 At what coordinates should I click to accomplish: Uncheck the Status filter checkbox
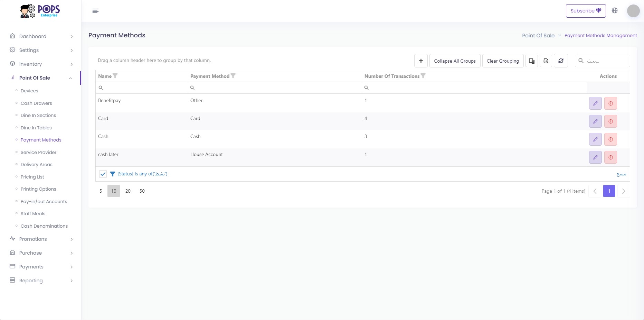click(103, 174)
